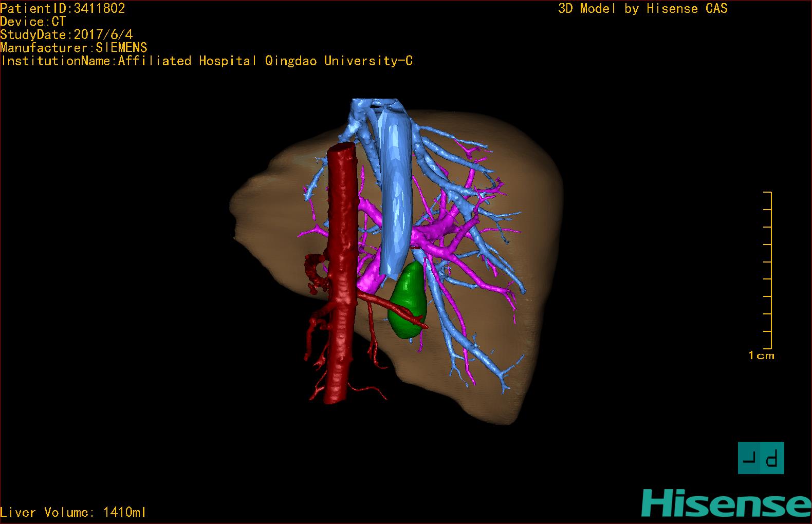Click the red aorta vessel
Image resolution: width=812 pixels, height=524 pixels.
(x=341, y=272)
